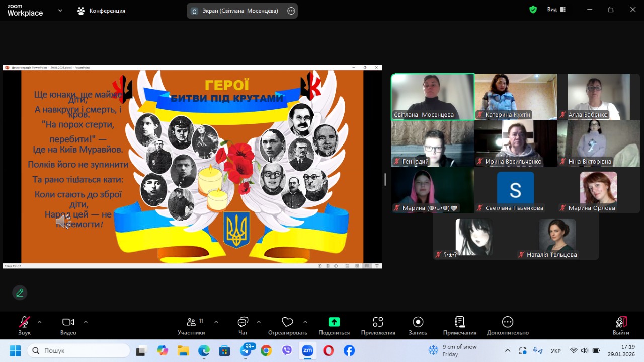This screenshot has height=362, width=644.
Task: Open the Дополнительно more menu
Action: coord(507,326)
